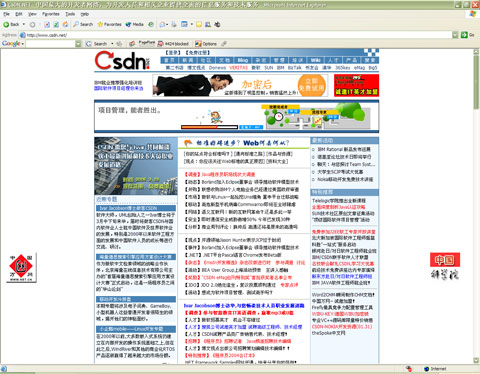Expand the Back button history dropdown arrow

pos(24,24)
